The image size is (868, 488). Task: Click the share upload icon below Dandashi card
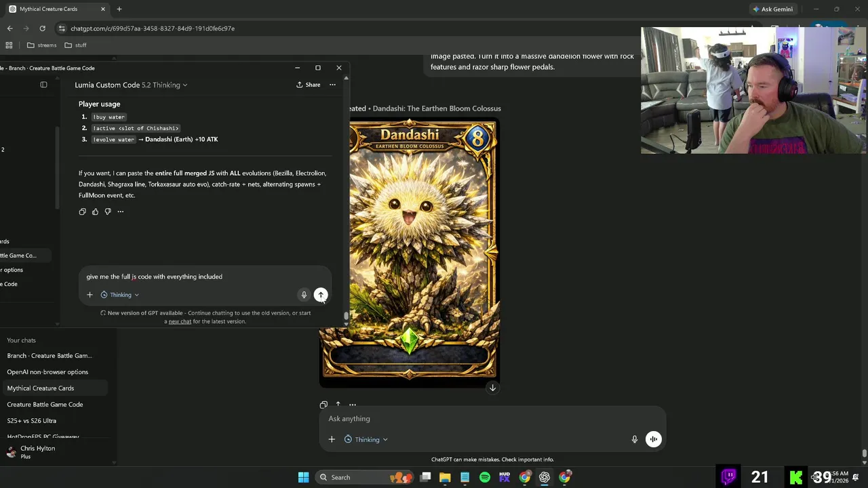(338, 405)
